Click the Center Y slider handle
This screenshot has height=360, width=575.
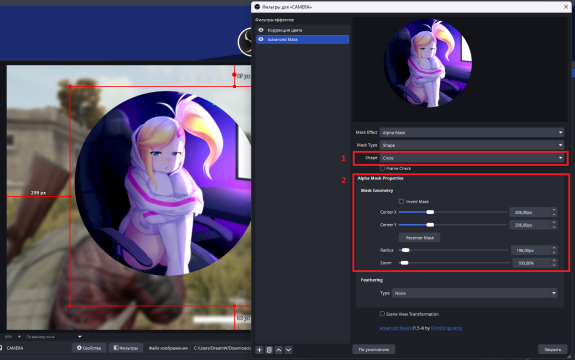(430, 225)
